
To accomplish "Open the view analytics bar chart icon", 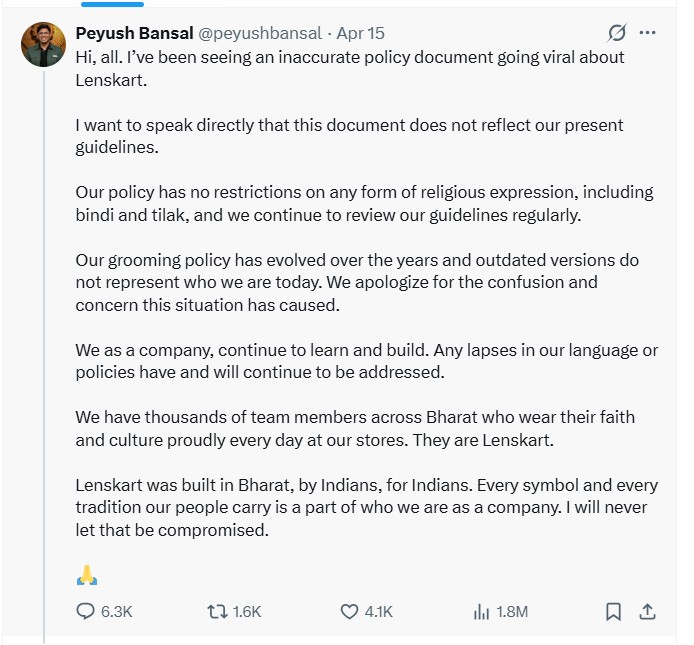I will [480, 611].
